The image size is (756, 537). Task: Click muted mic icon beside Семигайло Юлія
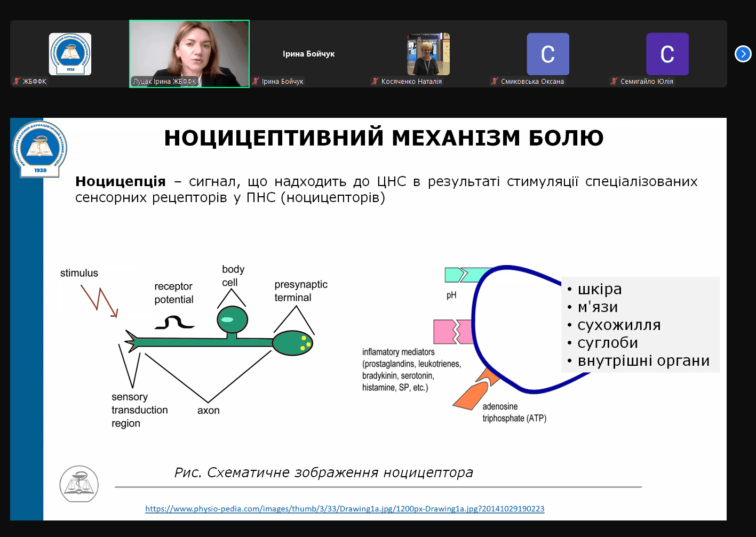tap(614, 81)
